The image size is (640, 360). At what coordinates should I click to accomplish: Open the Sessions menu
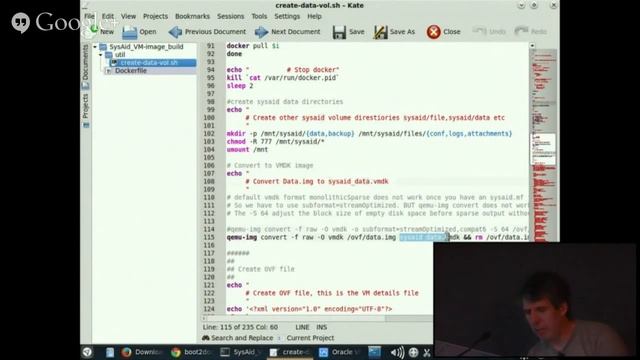coord(230,16)
